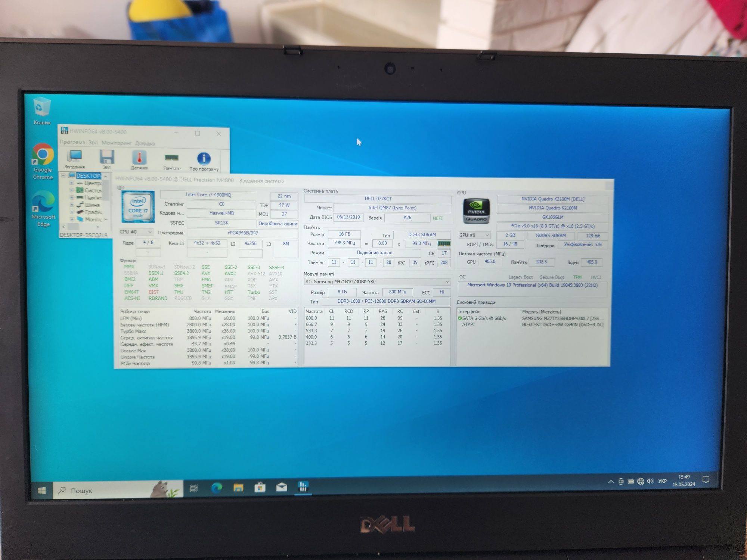The image size is (747, 560).
Task: Click the Haswell-MB codename field
Action: [221, 213]
